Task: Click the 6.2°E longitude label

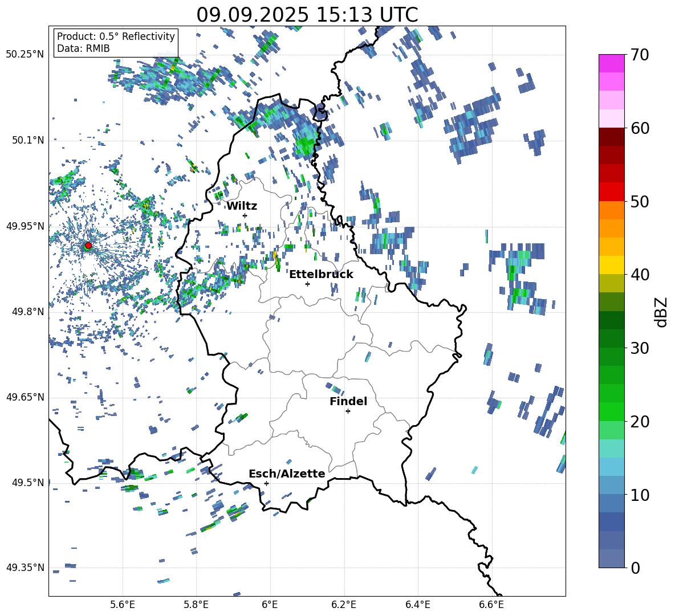Action: coord(344,605)
